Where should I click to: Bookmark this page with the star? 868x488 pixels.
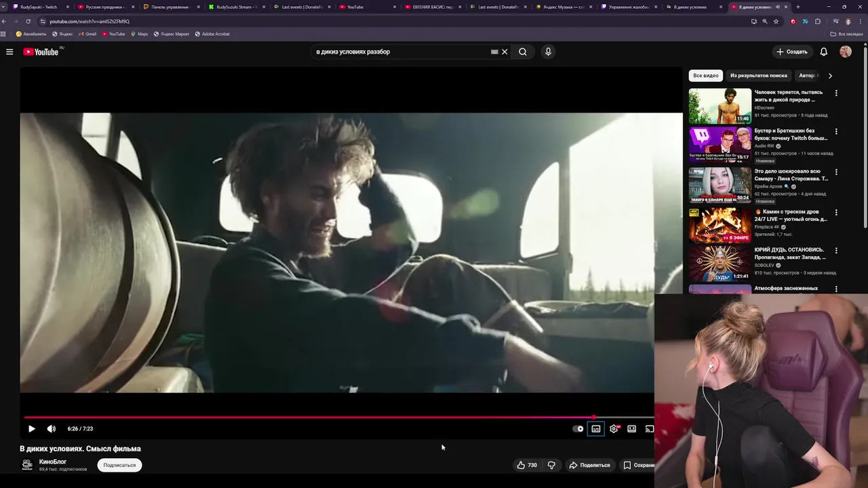tap(776, 21)
